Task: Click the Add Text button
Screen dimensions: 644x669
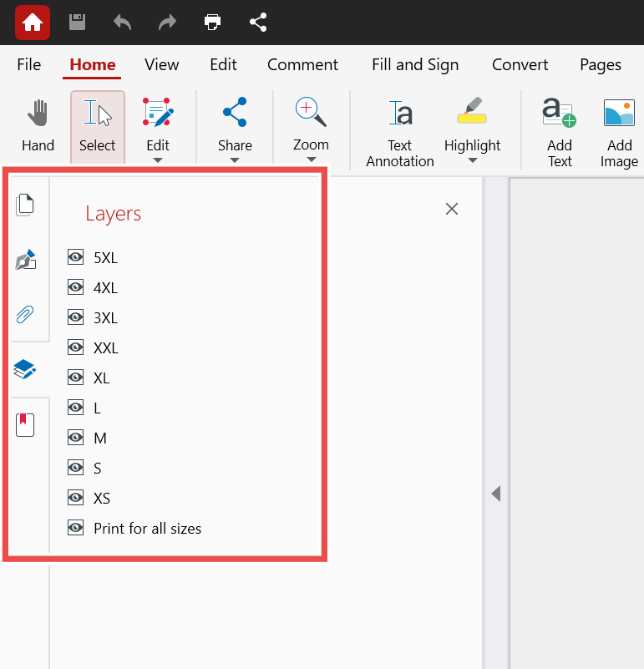Action: coord(560,130)
